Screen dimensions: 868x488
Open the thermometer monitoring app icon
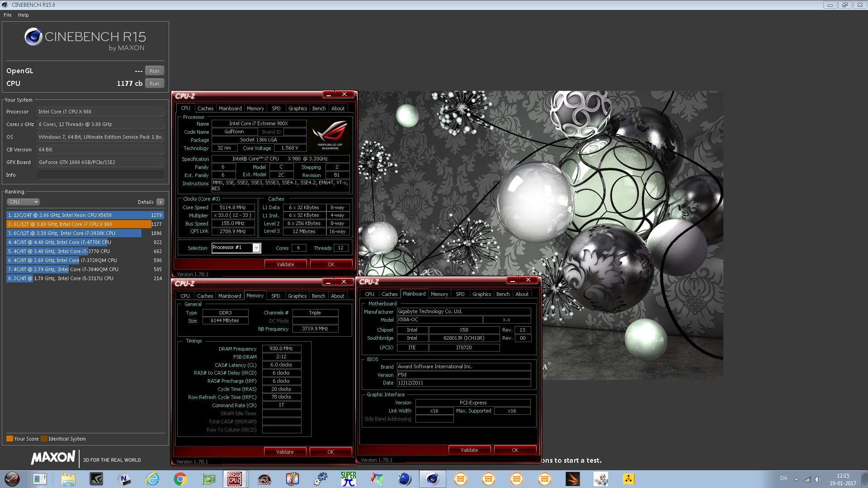point(292,479)
